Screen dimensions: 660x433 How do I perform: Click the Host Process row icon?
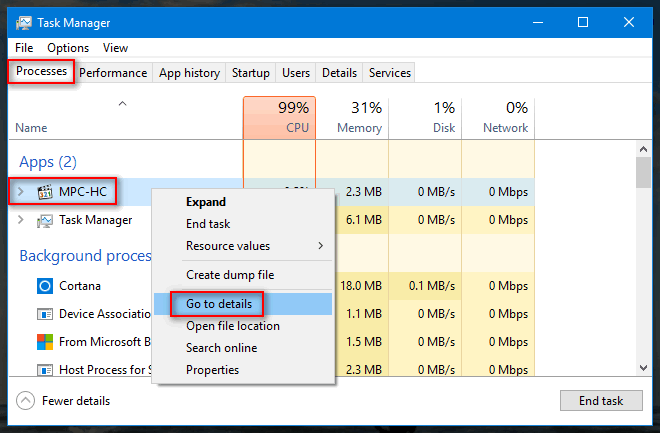pyautogui.click(x=45, y=370)
